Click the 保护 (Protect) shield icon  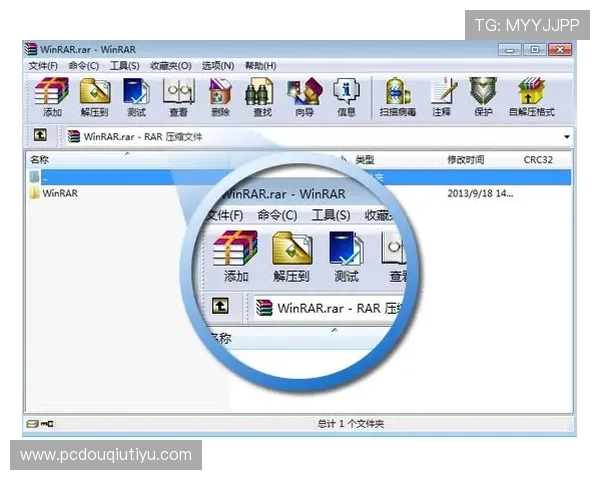(483, 95)
